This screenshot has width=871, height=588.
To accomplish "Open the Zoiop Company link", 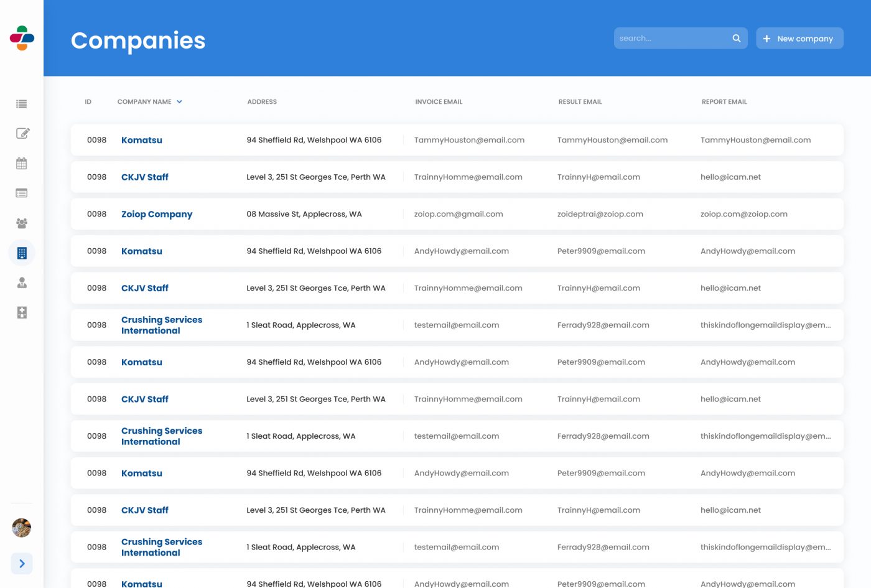I will pyautogui.click(x=157, y=214).
